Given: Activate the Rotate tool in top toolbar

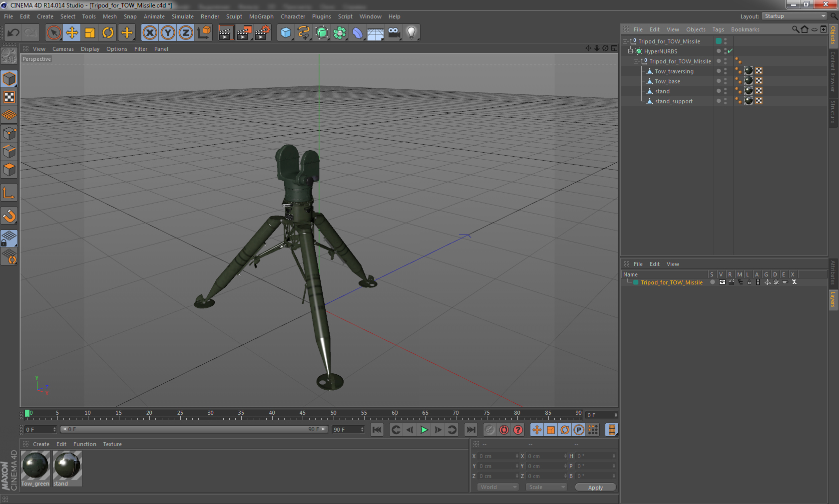Looking at the screenshot, I should [x=108, y=33].
